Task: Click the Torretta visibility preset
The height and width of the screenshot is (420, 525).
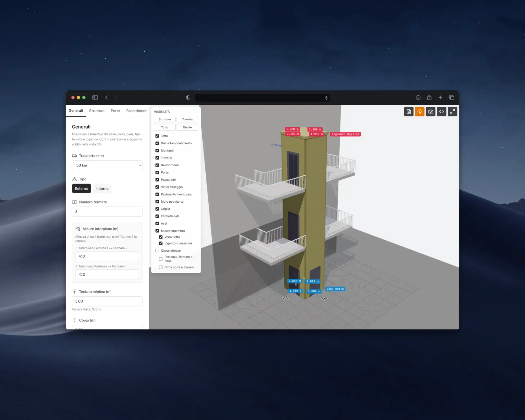Action: (x=187, y=119)
